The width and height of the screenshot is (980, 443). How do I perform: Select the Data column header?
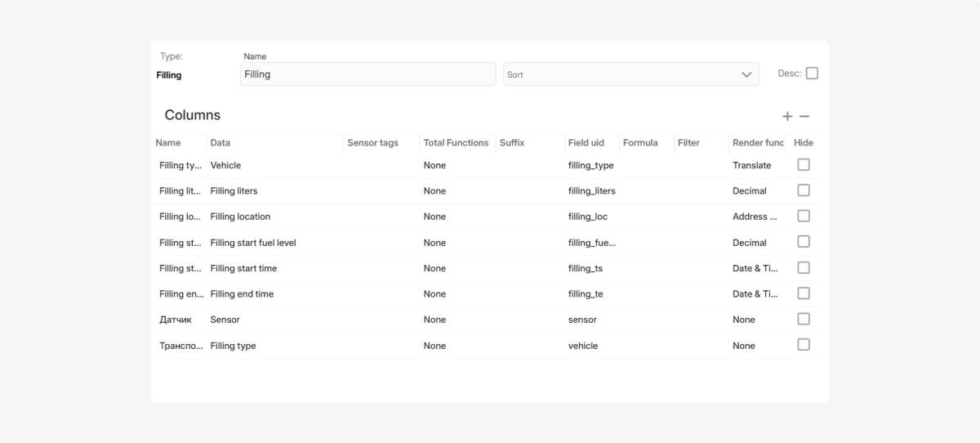[220, 142]
